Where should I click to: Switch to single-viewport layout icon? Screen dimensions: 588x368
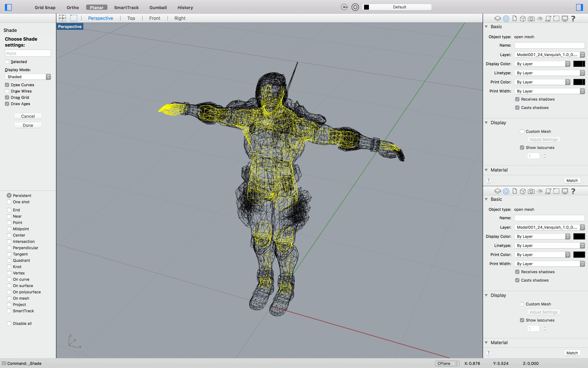73,18
